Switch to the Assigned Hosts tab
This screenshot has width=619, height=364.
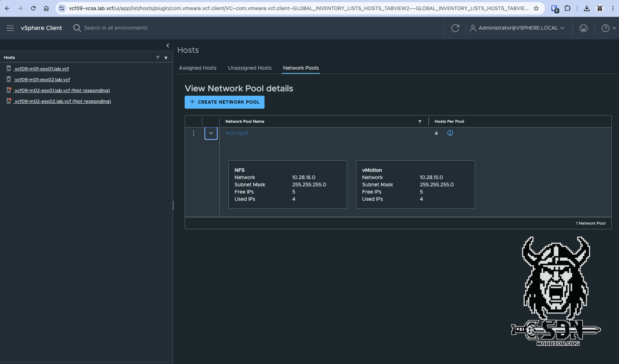[x=198, y=68]
